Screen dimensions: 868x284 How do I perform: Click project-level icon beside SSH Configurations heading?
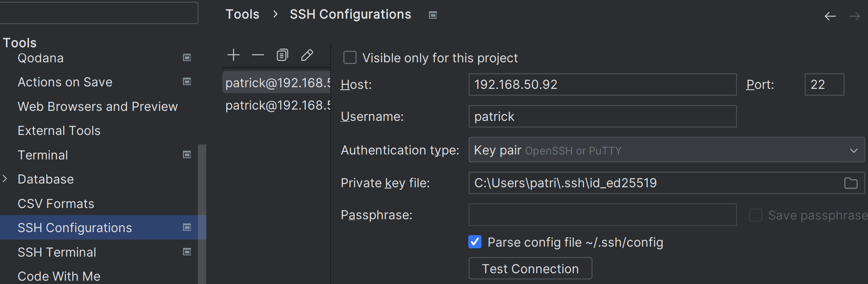pos(433,15)
